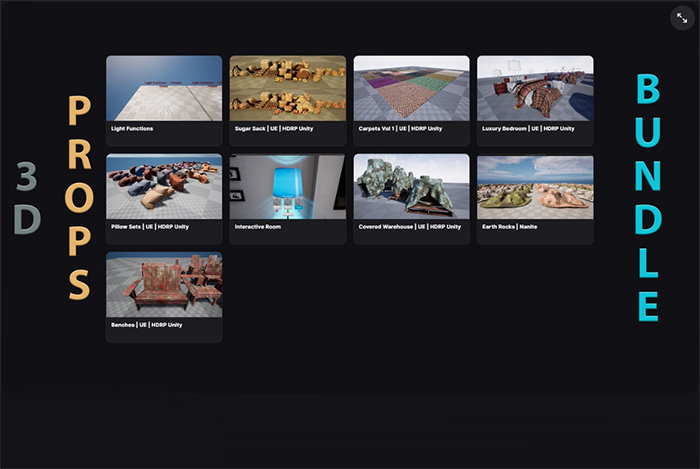Open the Luxury Bedroom thumbnail image
This screenshot has width=700, height=469.
pos(535,88)
